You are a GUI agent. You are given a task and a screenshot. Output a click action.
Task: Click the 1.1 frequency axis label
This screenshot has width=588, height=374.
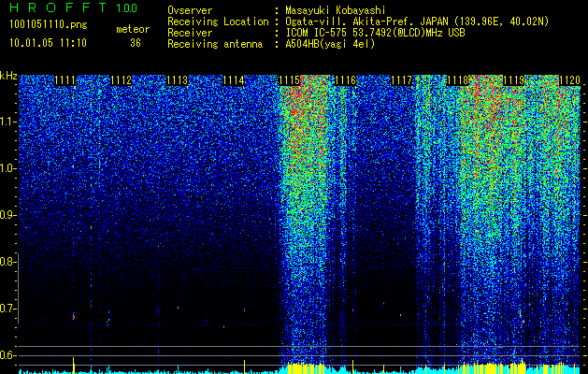click(7, 122)
